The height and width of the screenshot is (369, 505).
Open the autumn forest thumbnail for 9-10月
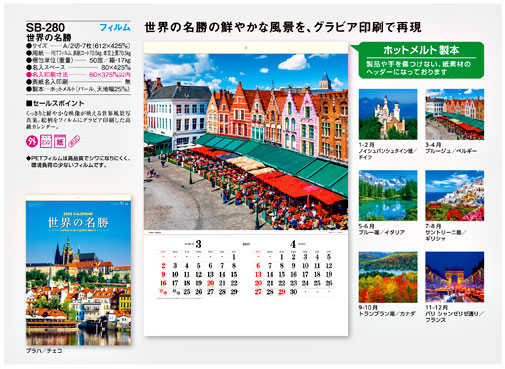tap(388, 277)
